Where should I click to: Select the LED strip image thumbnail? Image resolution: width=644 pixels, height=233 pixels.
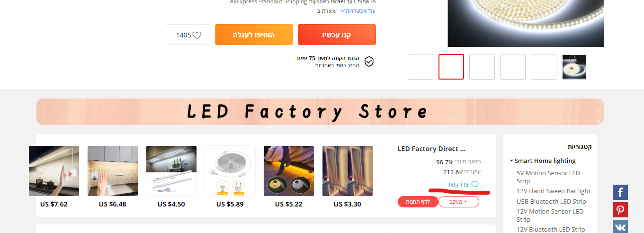[x=574, y=67]
